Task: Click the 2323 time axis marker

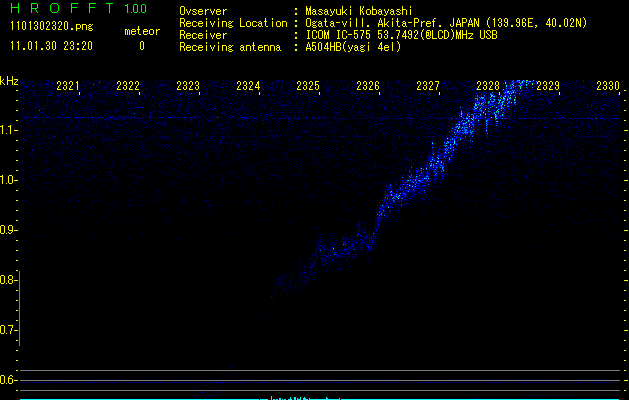Action: (x=188, y=86)
